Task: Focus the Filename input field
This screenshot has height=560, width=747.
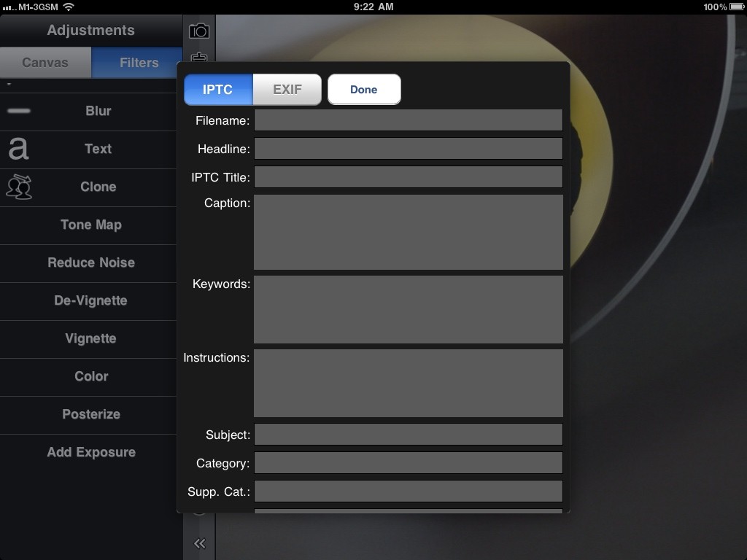Action: coord(409,120)
